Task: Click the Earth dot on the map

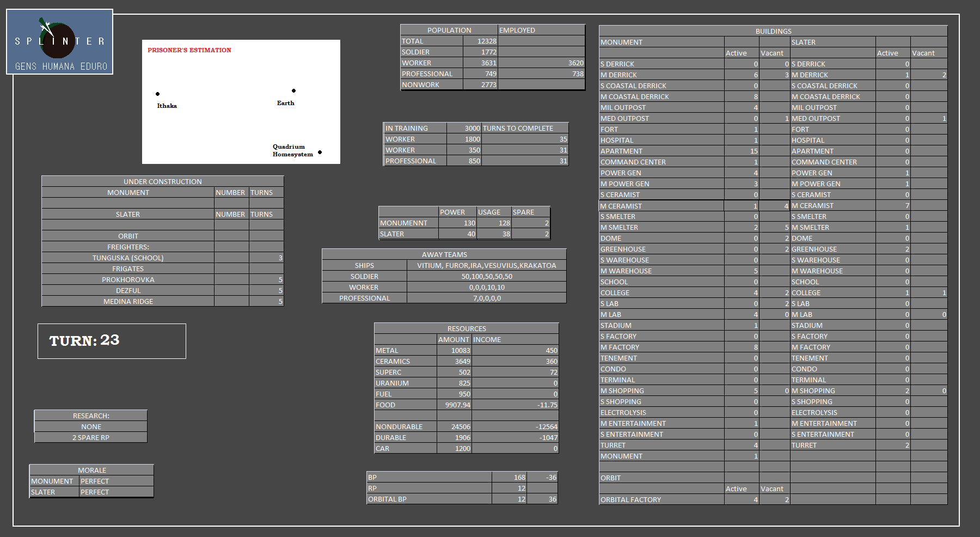Action: click(293, 91)
